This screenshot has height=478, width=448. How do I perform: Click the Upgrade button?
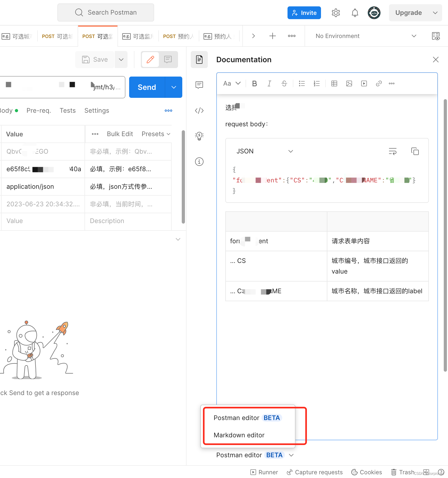(x=408, y=13)
